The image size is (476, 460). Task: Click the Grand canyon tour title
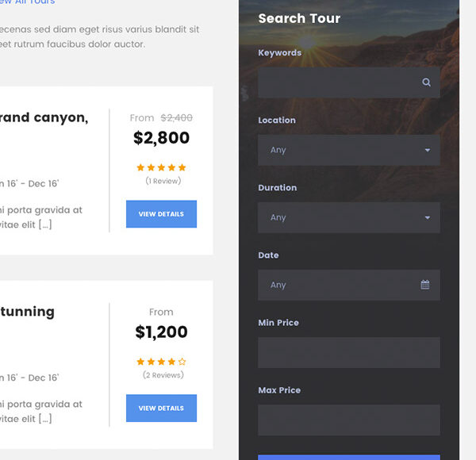point(44,117)
